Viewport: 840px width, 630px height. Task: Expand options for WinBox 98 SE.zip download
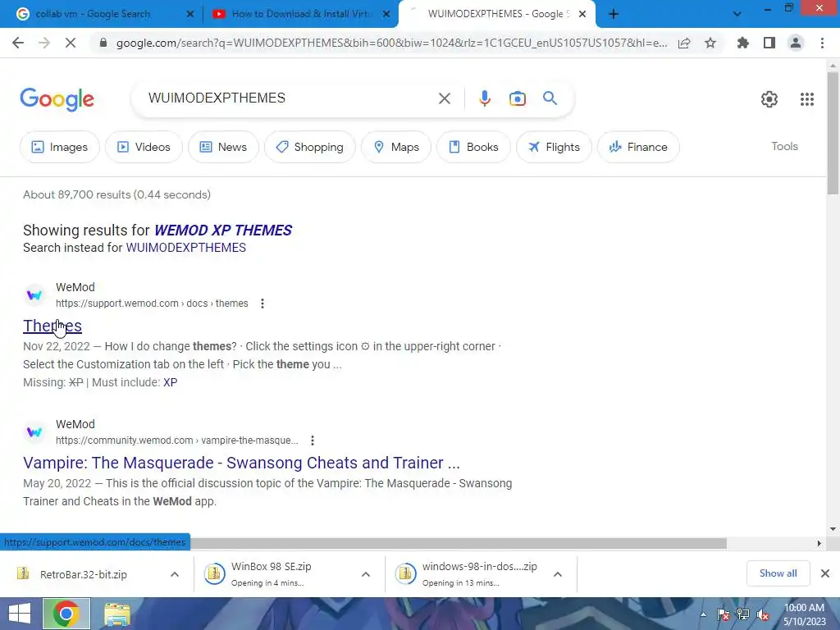366,574
